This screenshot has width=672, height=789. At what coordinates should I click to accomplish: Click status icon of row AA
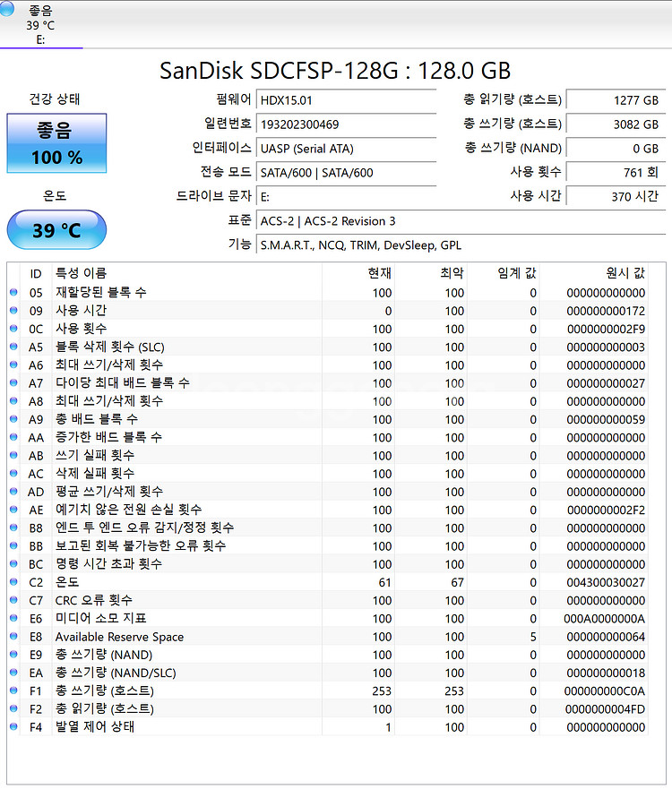click(13, 437)
